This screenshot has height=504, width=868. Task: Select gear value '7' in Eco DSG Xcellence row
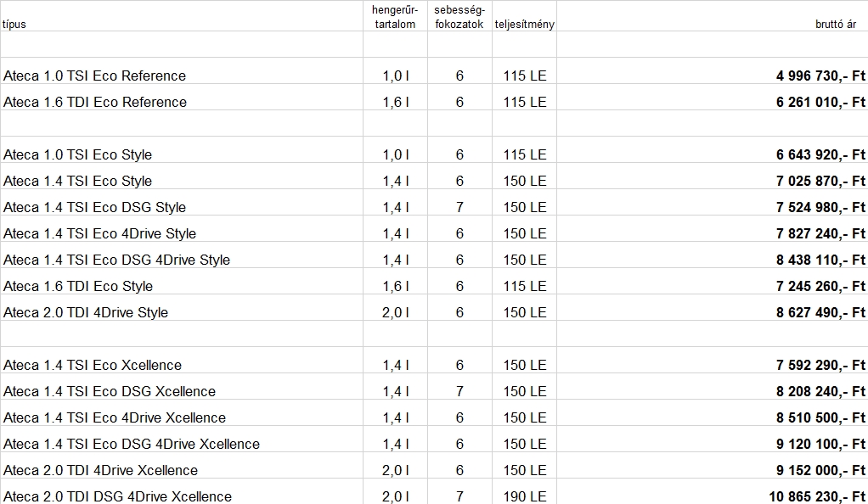click(459, 387)
